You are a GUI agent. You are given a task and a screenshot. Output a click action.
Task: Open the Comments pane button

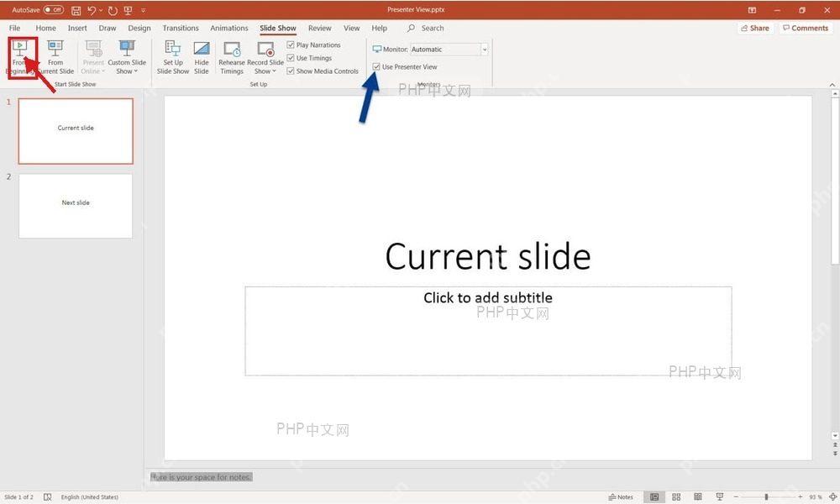click(805, 28)
